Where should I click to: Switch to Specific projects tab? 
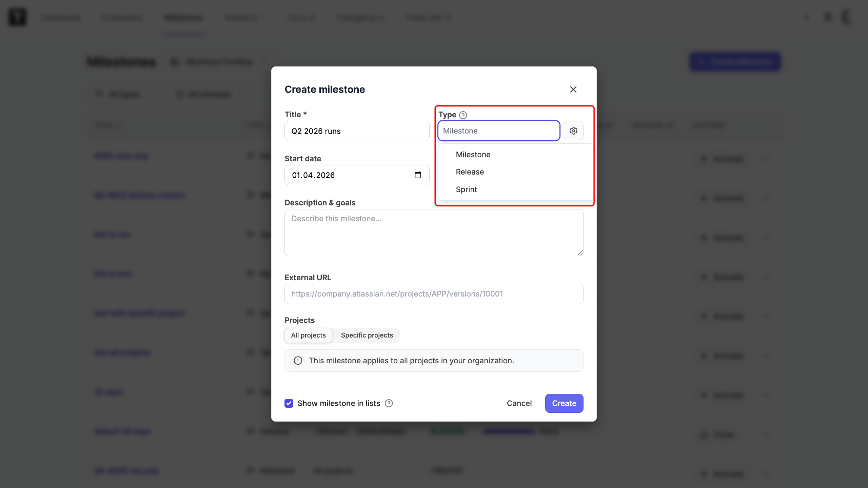tap(367, 335)
